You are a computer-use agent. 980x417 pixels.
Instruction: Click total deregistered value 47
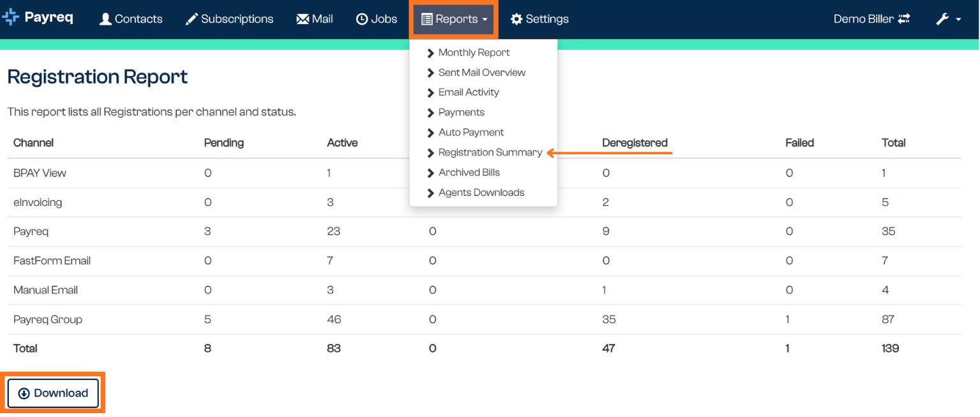tap(609, 349)
